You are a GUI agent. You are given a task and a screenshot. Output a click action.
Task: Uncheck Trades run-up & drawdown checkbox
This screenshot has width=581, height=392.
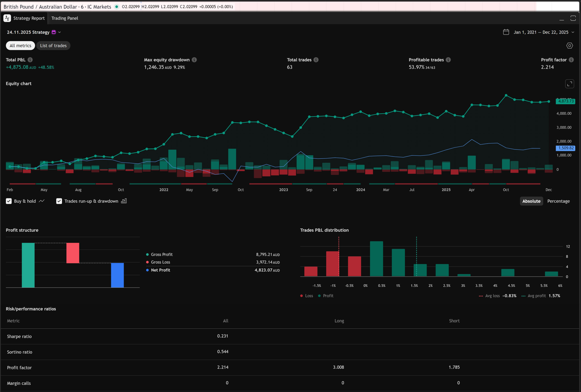coord(59,201)
